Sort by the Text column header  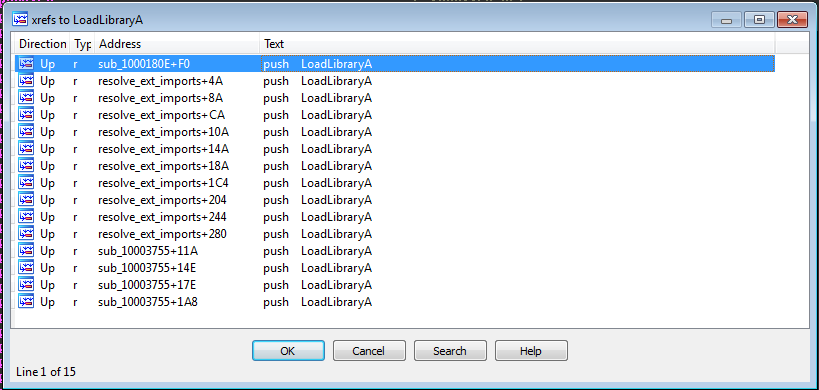point(517,44)
